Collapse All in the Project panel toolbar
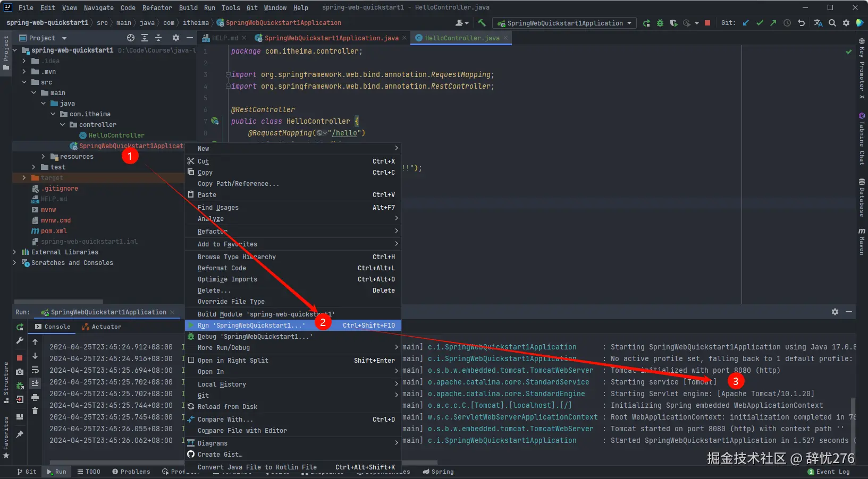 point(158,38)
